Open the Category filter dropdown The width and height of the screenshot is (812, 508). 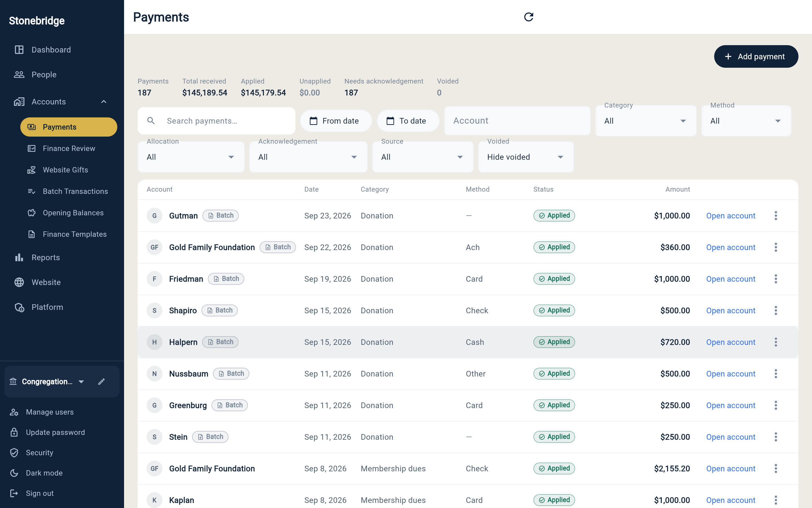(646, 121)
